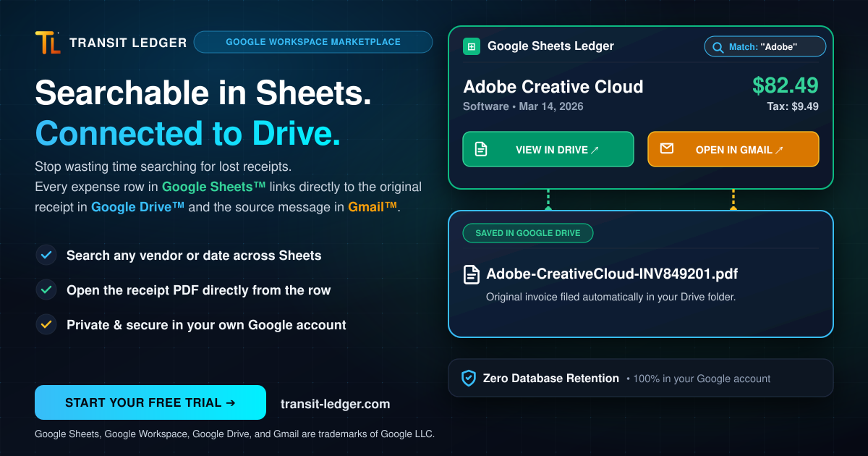The height and width of the screenshot is (456, 868).
Task: Click Original invoice filed automatically text
Action: point(610,297)
